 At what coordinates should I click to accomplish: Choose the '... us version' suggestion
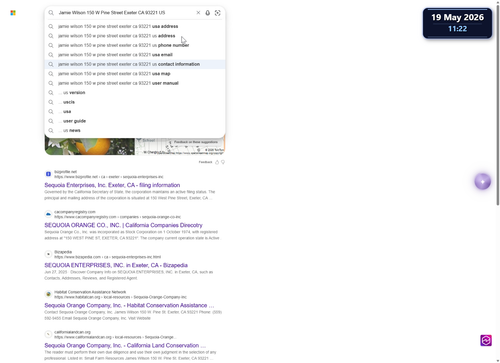tap(135, 93)
